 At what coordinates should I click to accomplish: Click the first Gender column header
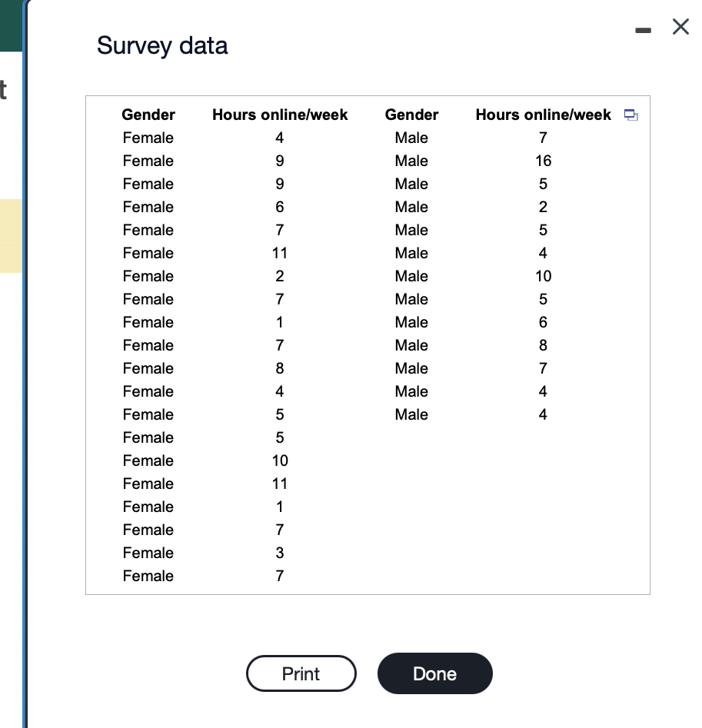click(x=148, y=114)
